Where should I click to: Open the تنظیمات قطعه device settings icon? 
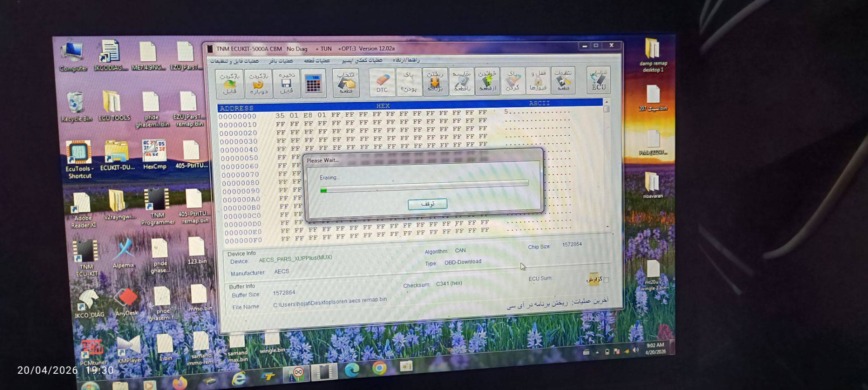click(x=563, y=80)
